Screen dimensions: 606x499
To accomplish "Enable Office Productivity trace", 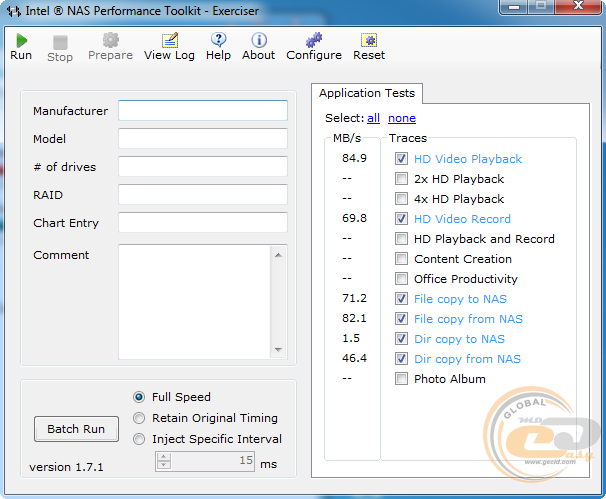I will tap(401, 279).
